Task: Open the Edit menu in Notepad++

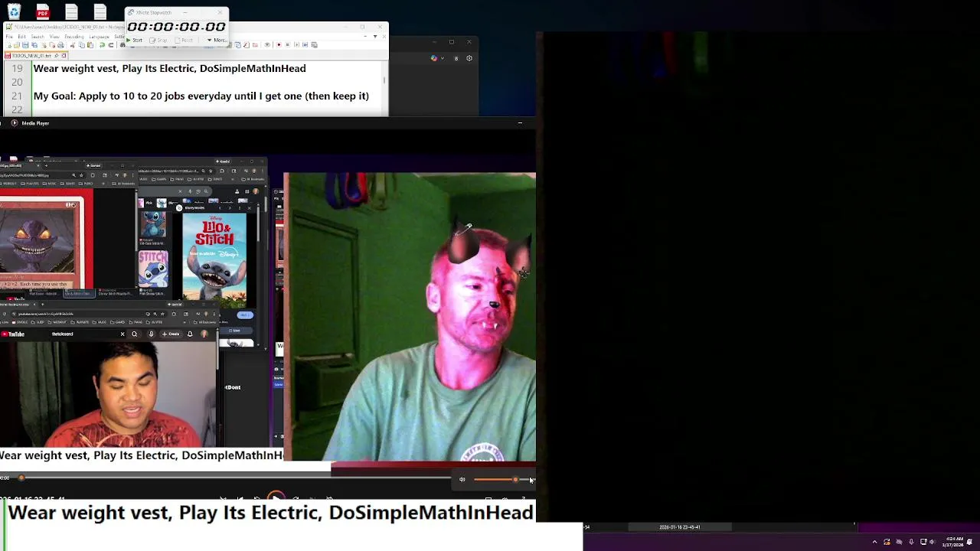Action: (x=21, y=37)
